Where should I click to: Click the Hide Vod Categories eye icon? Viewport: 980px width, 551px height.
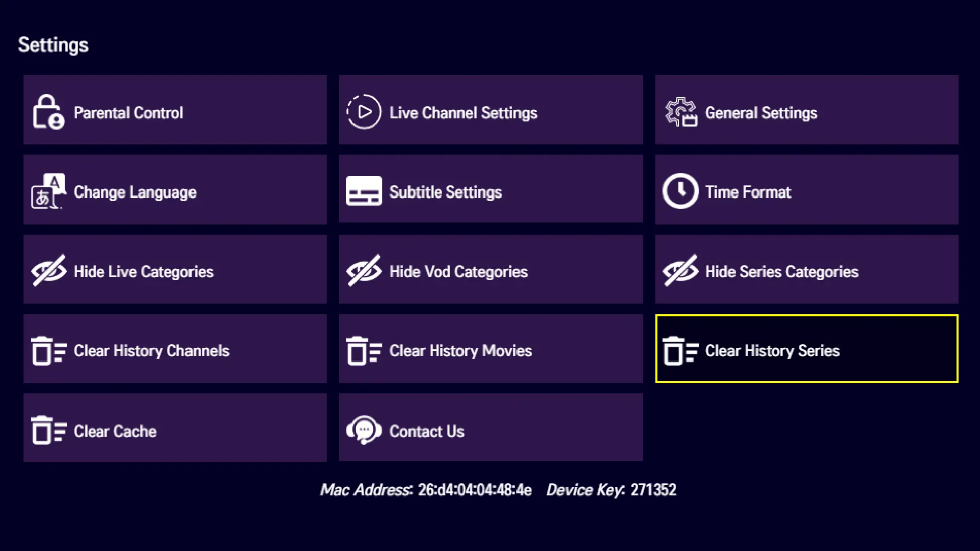(364, 271)
